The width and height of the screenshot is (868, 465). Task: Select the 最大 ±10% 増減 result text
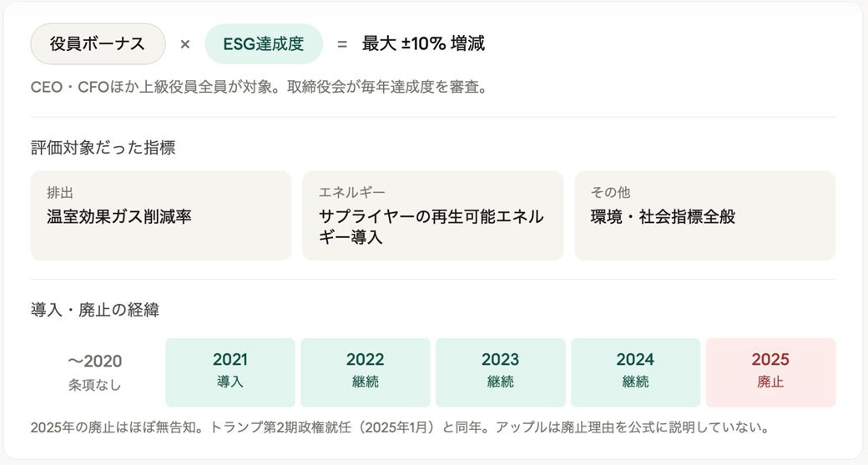point(423,44)
